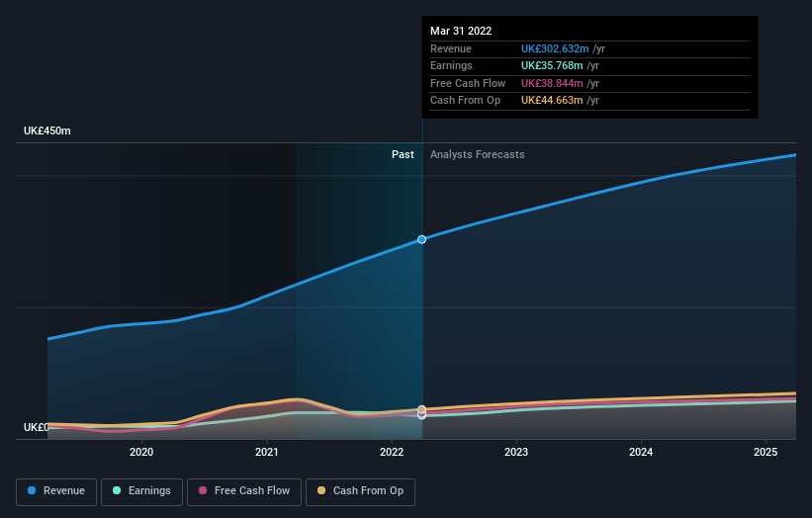Screen dimensions: 812x518
Task: Click the 2020 x-axis label
Action: point(141,453)
